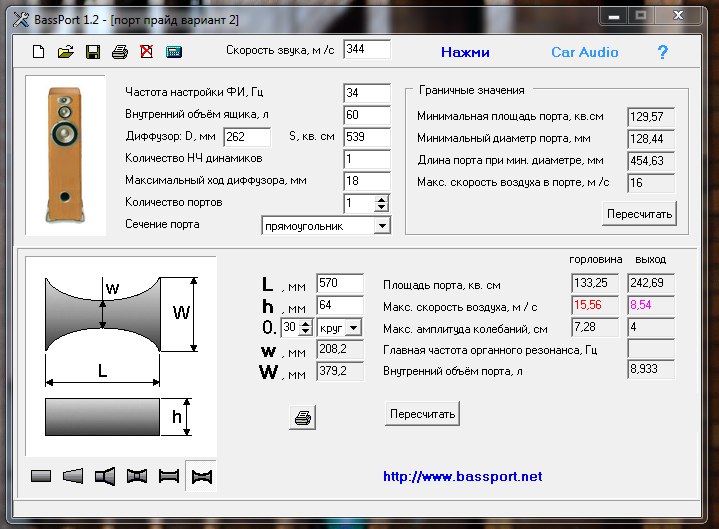This screenshot has width=719, height=529.
Task: Click the Частота настройки ФИ input field
Action: [366, 92]
